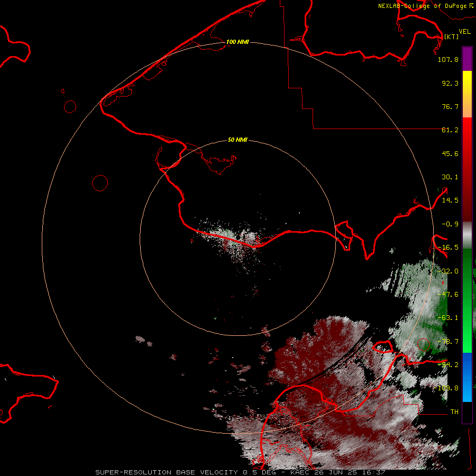Click the 50 NMI range ring label

237,140
